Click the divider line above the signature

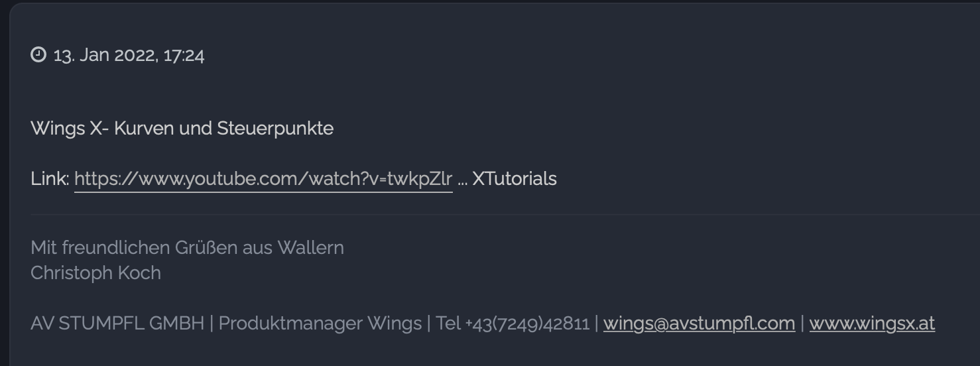[505, 215]
